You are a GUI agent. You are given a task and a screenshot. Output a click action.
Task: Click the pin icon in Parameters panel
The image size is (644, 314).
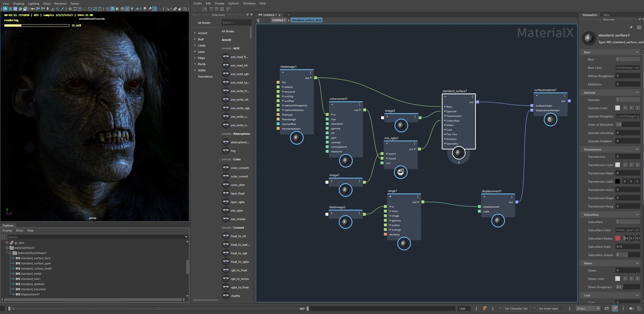(631, 27)
